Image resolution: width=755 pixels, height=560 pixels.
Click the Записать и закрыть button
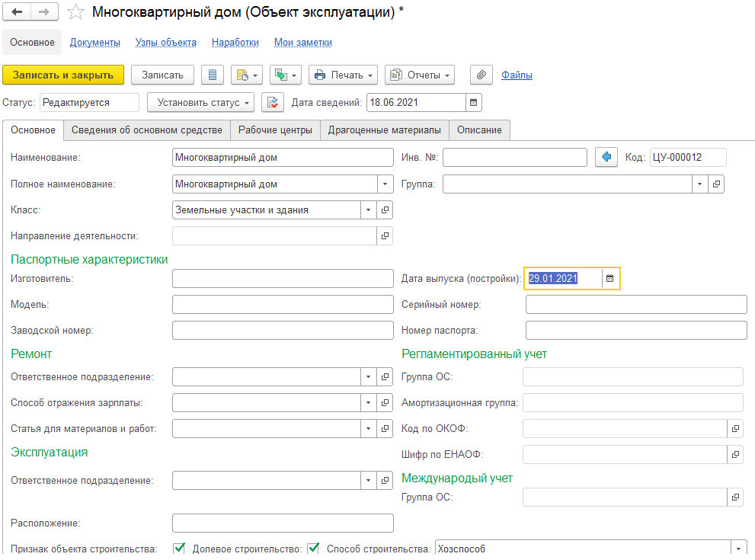click(x=63, y=75)
